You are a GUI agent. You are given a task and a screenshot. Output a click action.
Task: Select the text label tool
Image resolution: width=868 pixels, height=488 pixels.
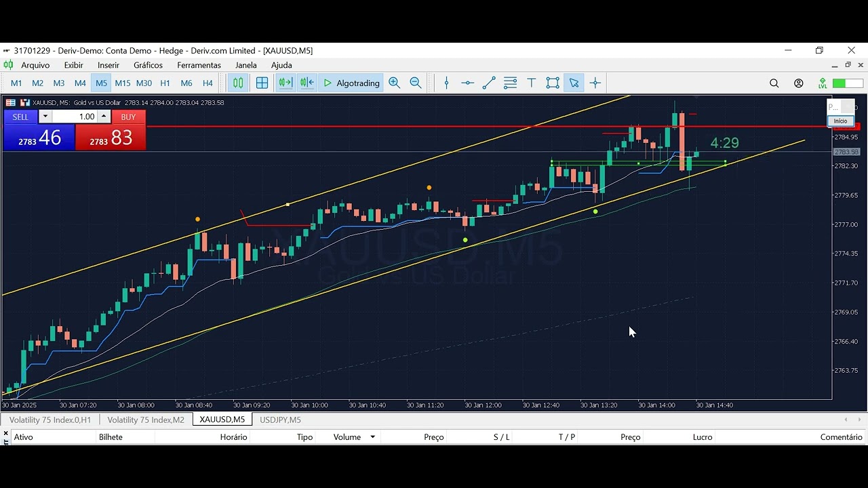532,83
